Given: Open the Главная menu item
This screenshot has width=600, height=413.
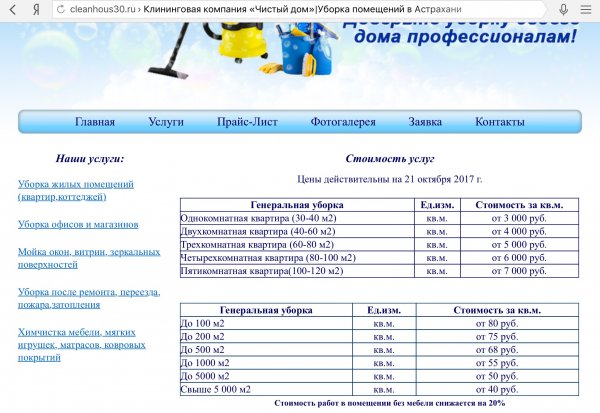Looking at the screenshot, I should pos(95,122).
